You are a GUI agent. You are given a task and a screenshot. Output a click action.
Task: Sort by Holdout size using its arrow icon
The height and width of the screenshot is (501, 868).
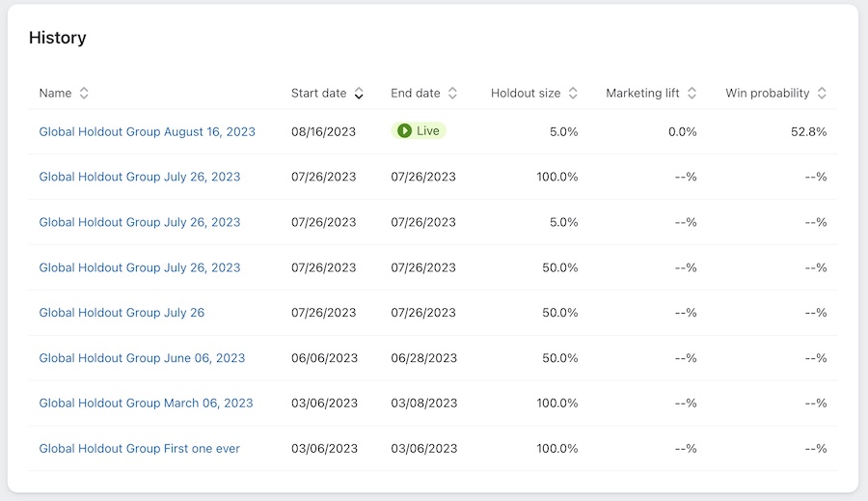point(573,94)
